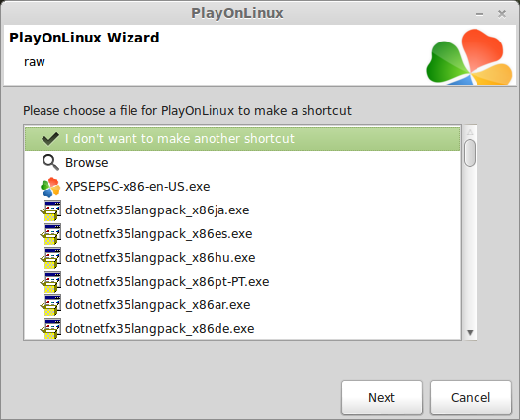The image size is (520, 420).
Task: Click the PlayOnLinux clover logo in header
Action: (x=470, y=56)
